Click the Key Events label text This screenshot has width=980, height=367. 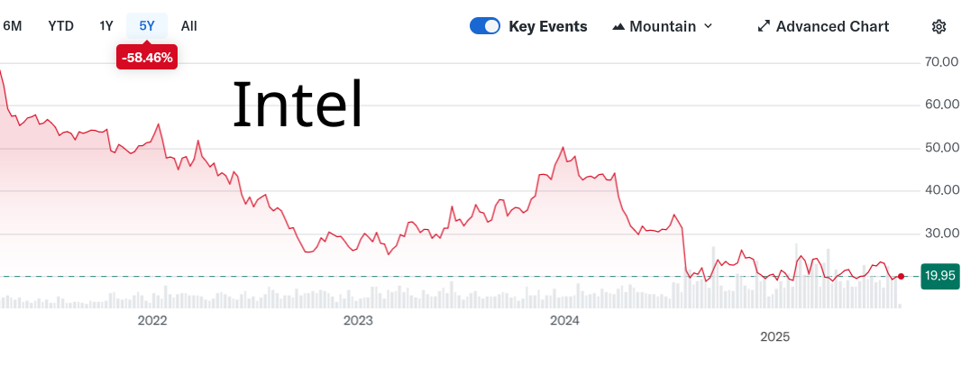pyautogui.click(x=547, y=26)
